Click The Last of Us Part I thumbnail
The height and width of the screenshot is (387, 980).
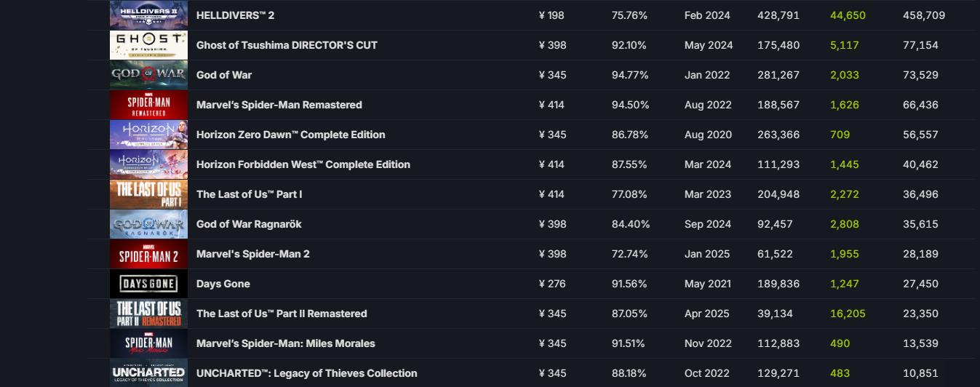(x=148, y=194)
